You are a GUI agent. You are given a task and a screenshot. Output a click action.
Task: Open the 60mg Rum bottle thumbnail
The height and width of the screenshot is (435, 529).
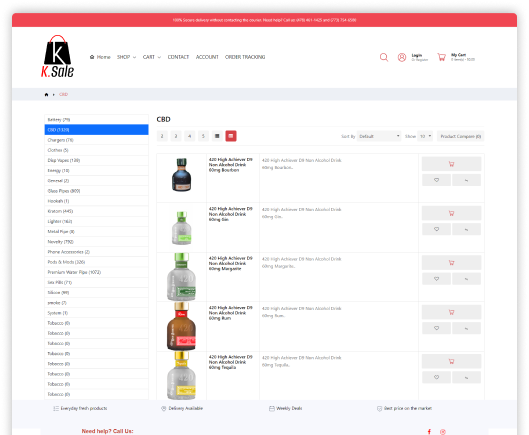[182, 326]
